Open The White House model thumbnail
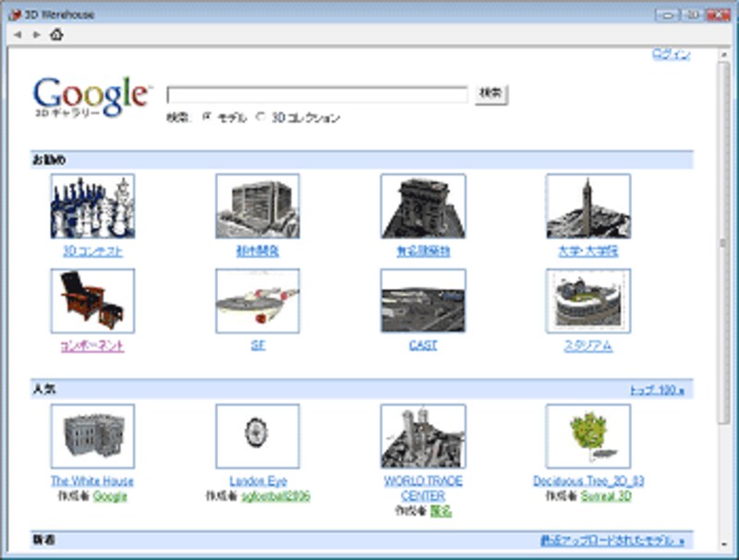The image size is (739, 560). click(x=93, y=436)
